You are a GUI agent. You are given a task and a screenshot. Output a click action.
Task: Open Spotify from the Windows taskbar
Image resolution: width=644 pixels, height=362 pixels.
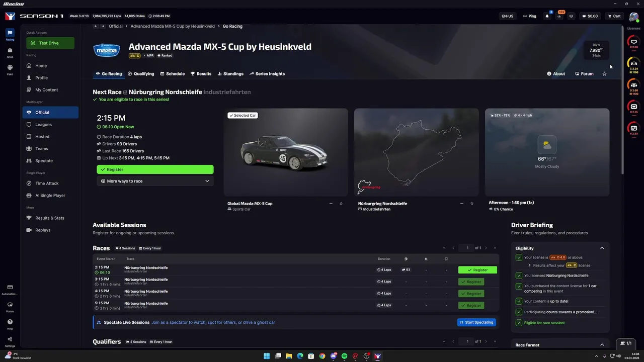tap(344, 356)
